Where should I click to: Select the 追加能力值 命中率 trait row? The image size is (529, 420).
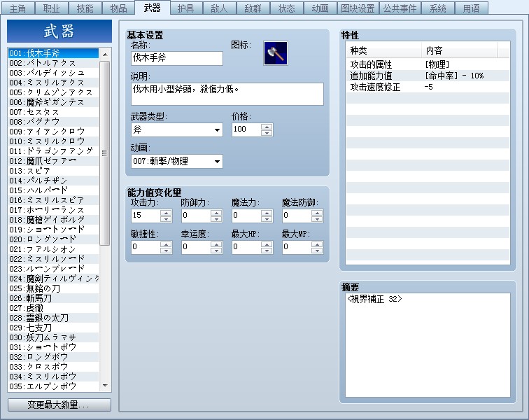[428, 76]
